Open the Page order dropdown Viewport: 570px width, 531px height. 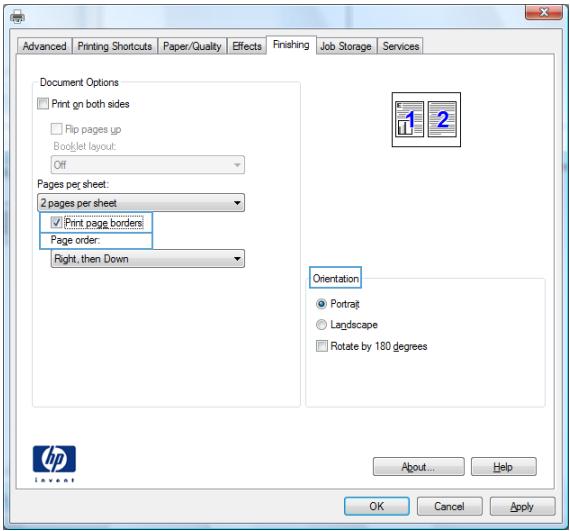click(148, 258)
